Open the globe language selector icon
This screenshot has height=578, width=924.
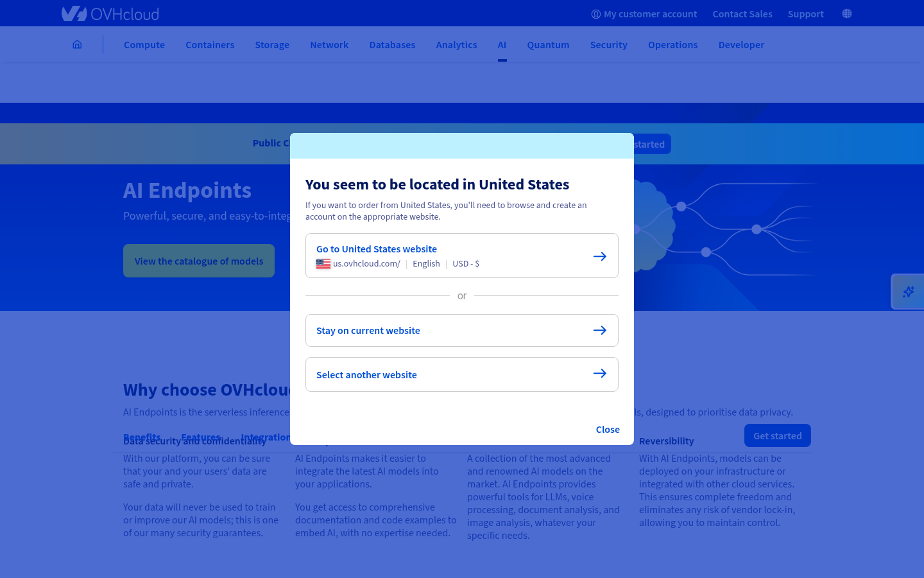(847, 13)
